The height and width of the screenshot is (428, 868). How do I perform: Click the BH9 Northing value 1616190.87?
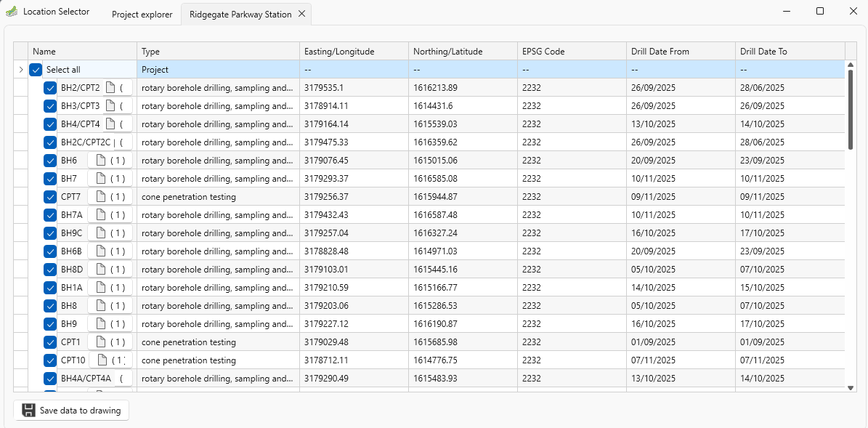[x=463, y=324]
